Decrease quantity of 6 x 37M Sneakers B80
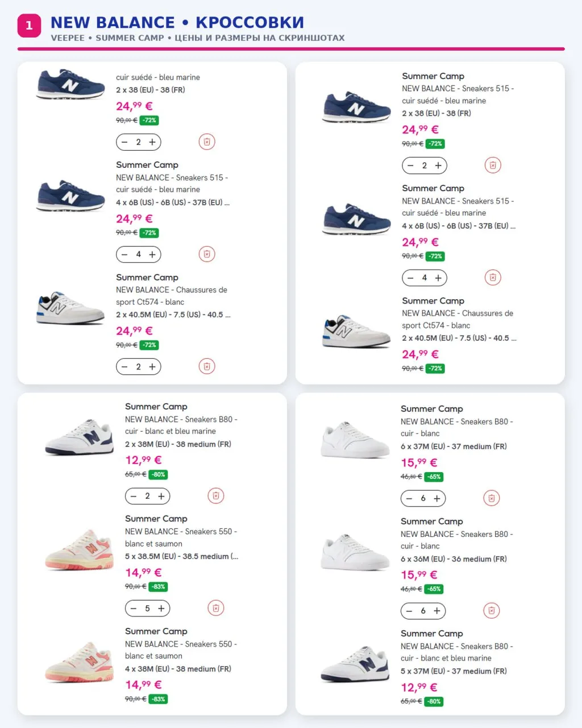Viewport: 582px width, 728px height. (409, 499)
